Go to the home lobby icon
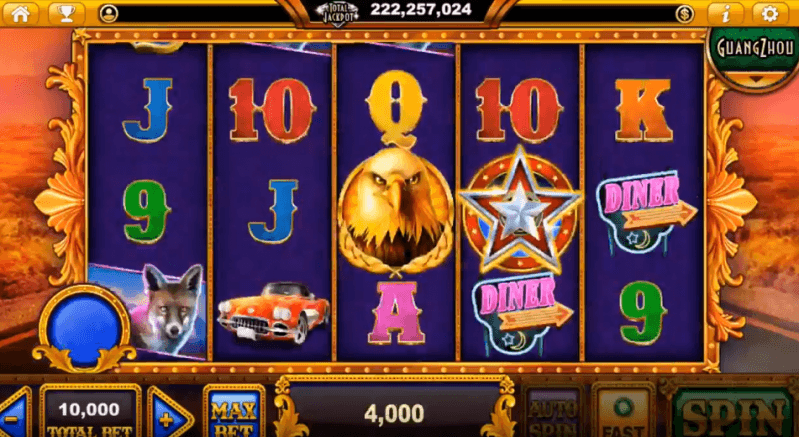Image resolution: width=799 pixels, height=437 pixels. (20, 13)
